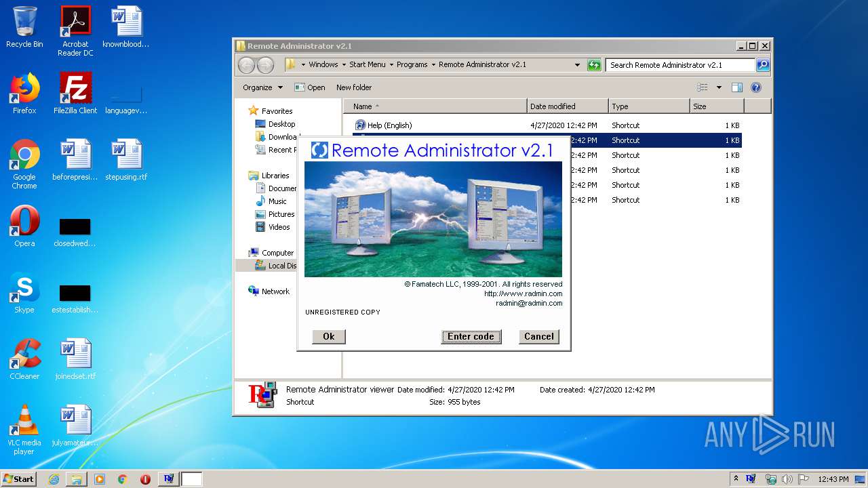Screen dimensions: 868x488
Task: Select Videos under Libraries
Action: (279, 227)
